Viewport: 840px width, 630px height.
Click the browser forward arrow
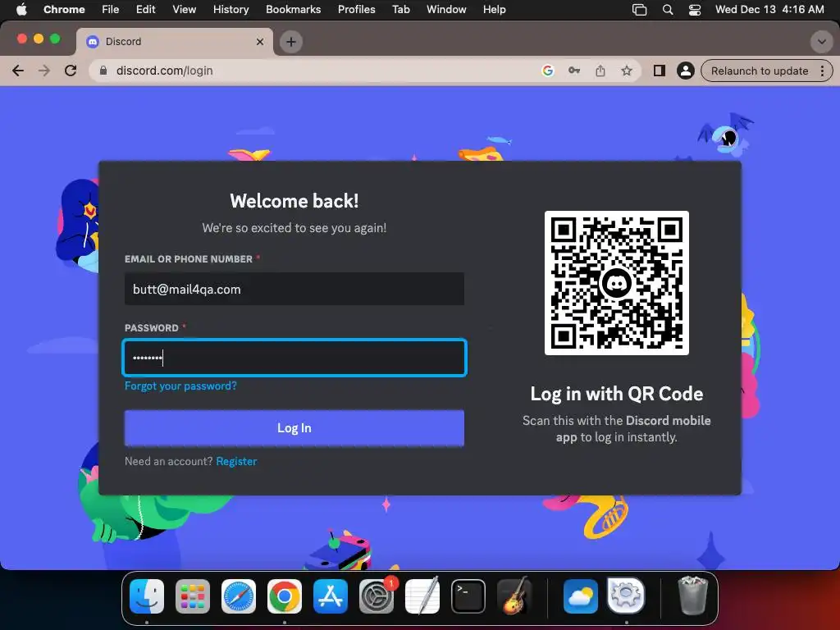[44, 71]
